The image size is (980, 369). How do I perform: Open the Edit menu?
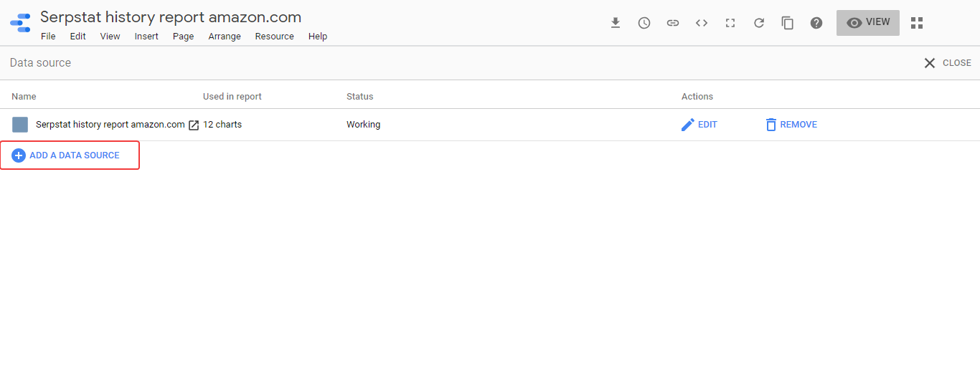77,37
